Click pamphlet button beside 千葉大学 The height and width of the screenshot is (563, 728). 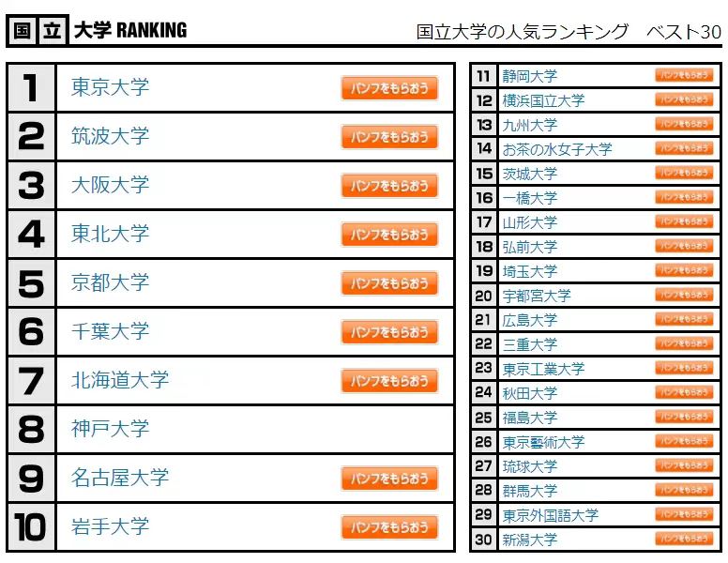tap(389, 332)
